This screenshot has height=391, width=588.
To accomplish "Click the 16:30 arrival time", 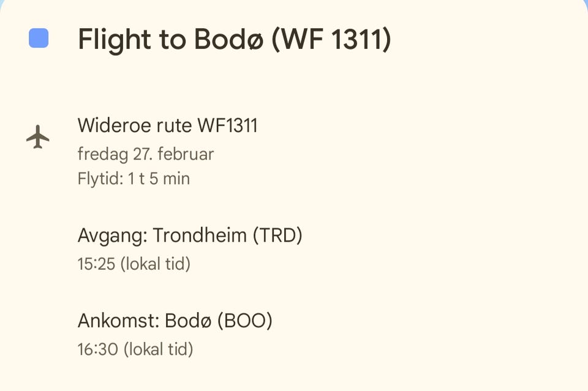I will 97,349.
